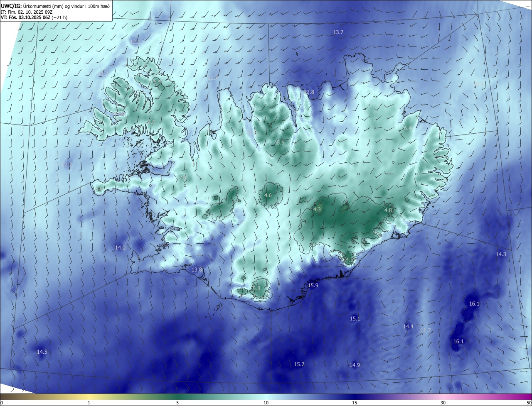This screenshot has width=532, height=406.
Task: Click the "VT: Fös. 03.10.2025 06Z (+21 h)" line
Action: tap(34, 17)
